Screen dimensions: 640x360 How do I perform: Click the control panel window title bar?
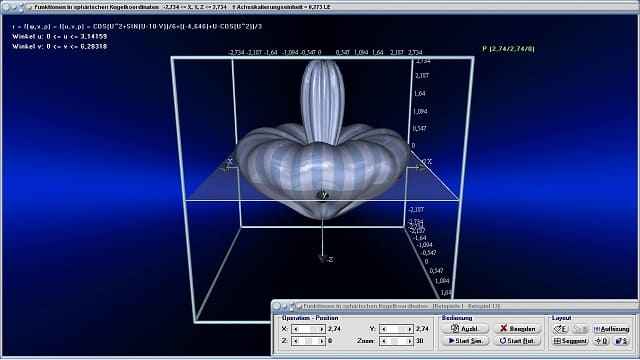[x=455, y=306]
